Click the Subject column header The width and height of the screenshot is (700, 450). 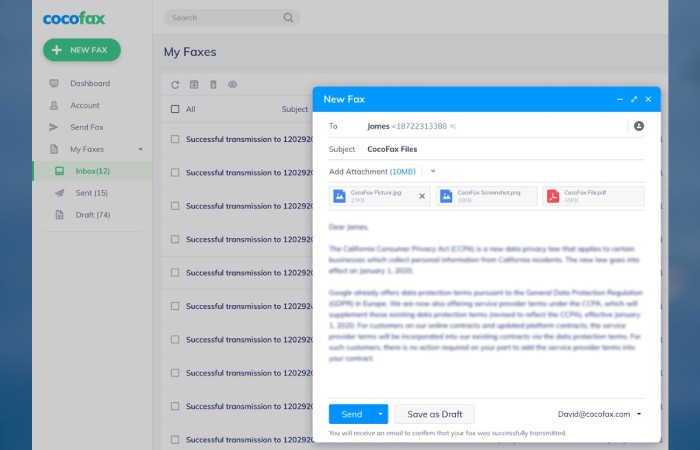click(295, 109)
